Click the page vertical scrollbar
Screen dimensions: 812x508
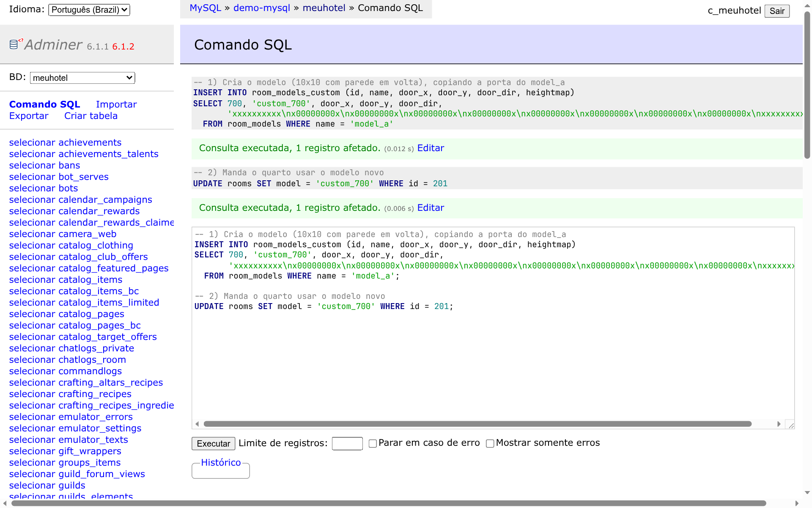tap(807, 85)
